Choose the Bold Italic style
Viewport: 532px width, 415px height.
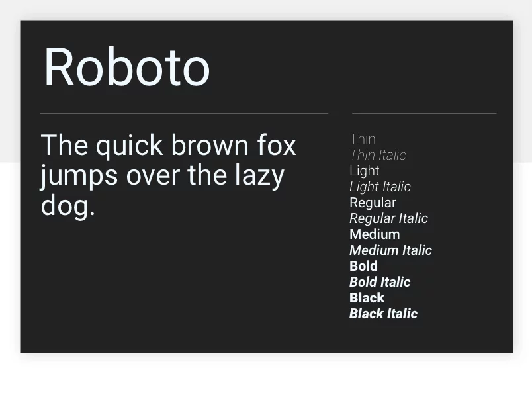[x=380, y=282]
